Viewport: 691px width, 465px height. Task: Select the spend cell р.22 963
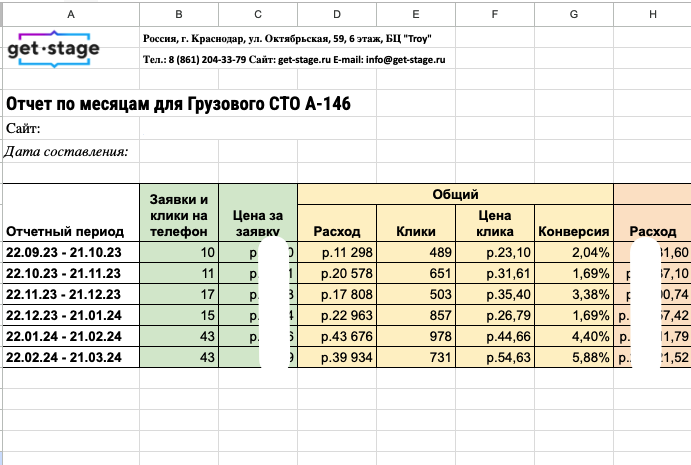(337, 315)
